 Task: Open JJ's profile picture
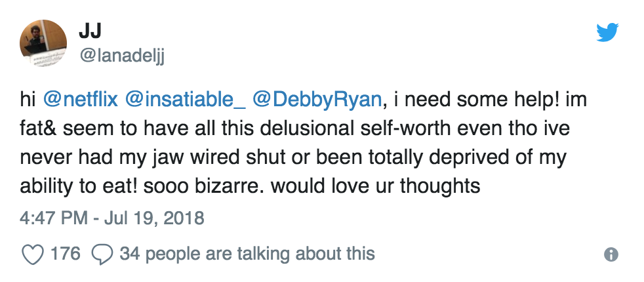click(x=43, y=43)
